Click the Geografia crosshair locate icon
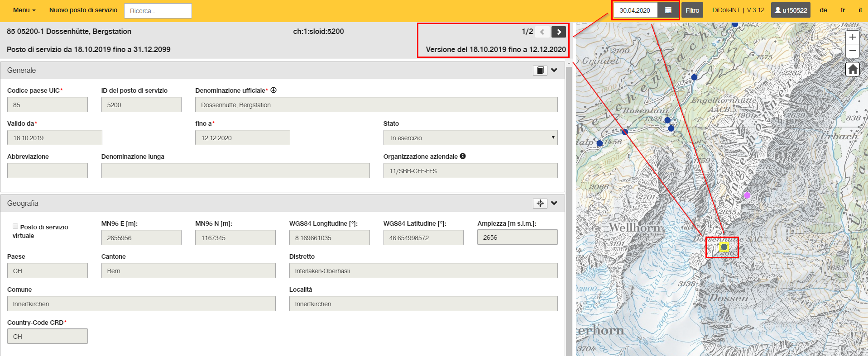This screenshot has height=356, width=868. [x=540, y=203]
